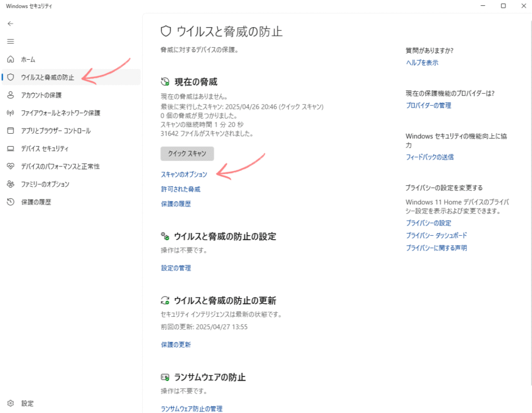Open 保護の更新 link

(176, 345)
